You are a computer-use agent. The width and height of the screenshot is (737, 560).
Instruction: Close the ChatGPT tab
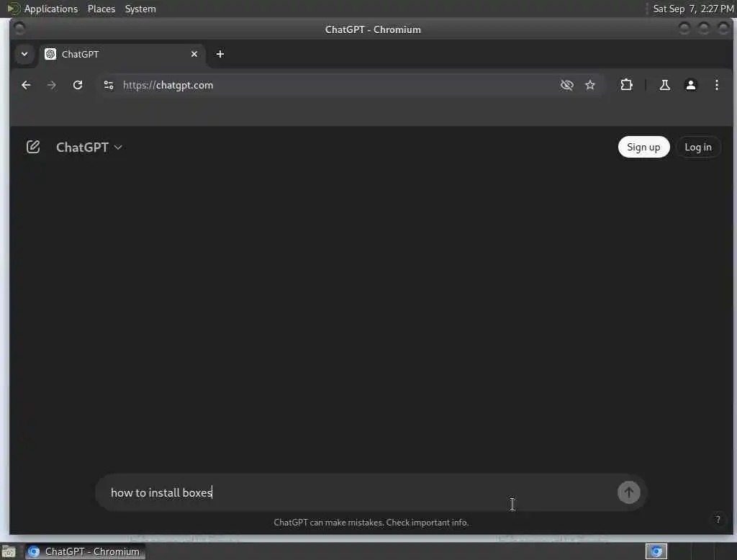[194, 54]
